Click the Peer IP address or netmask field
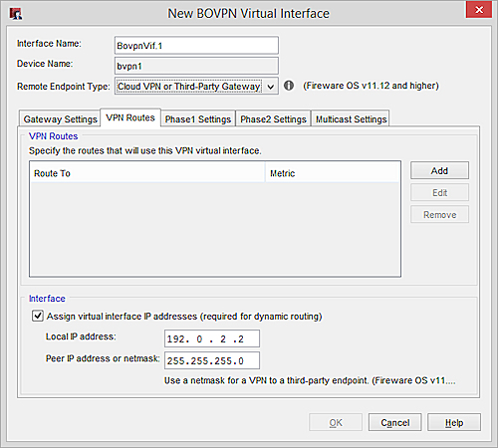The height and width of the screenshot is (448, 498). coord(212,360)
